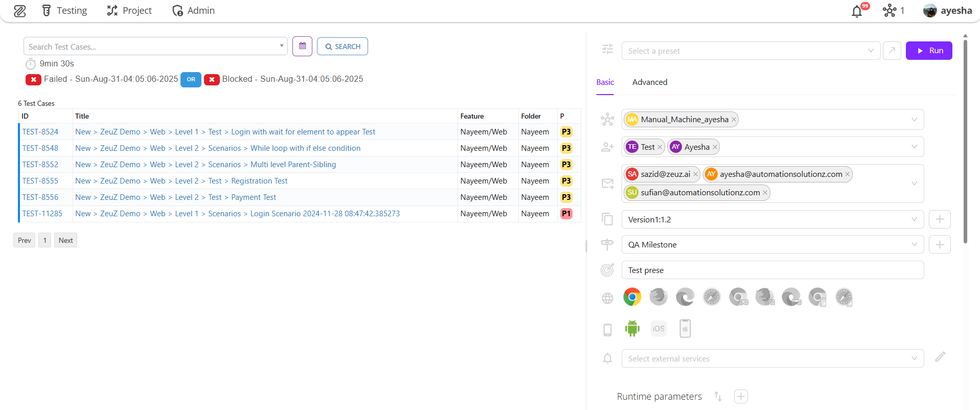Expand the Select external services dropdown
The width and height of the screenshot is (980, 410).
tap(772, 359)
